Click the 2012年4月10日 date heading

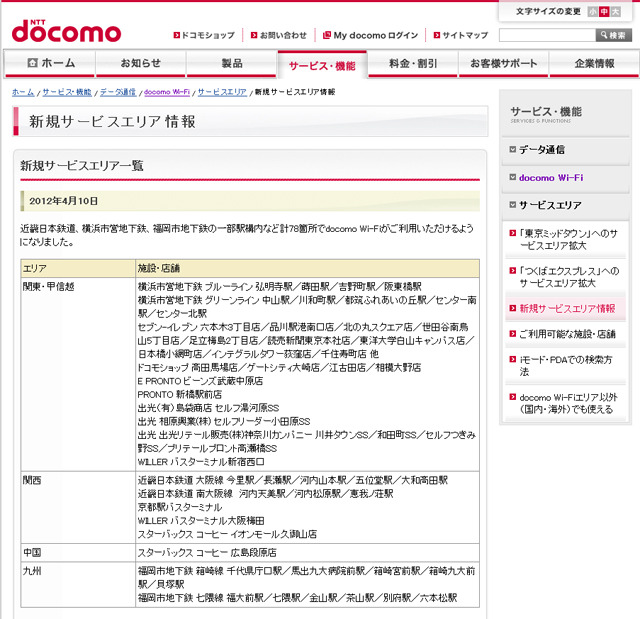point(64,201)
